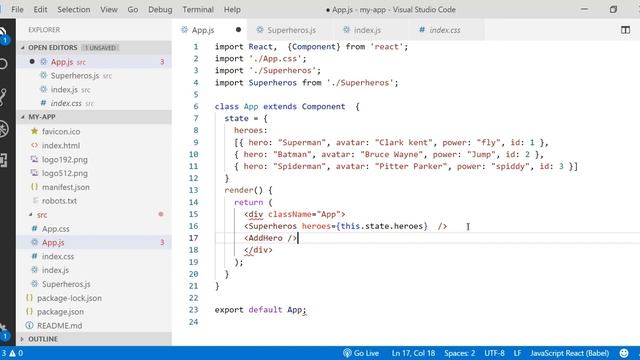This screenshot has height=360, width=640.
Task: Click the '<AddHero />' code on line 17
Action: [270, 238]
